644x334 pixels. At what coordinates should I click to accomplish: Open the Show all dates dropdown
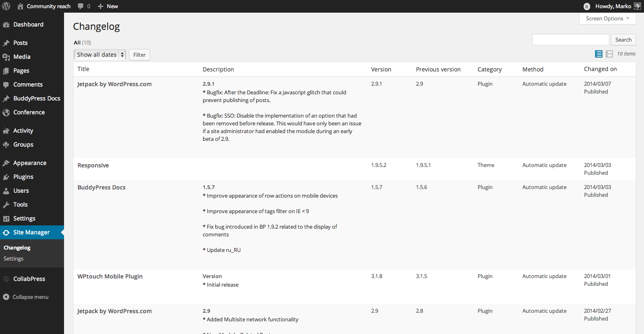100,55
